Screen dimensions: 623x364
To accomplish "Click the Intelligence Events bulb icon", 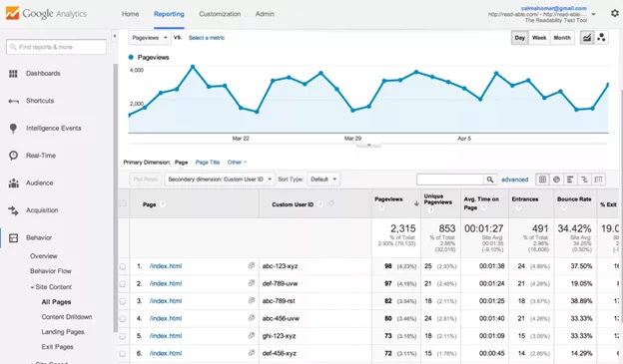I will [x=13, y=129].
